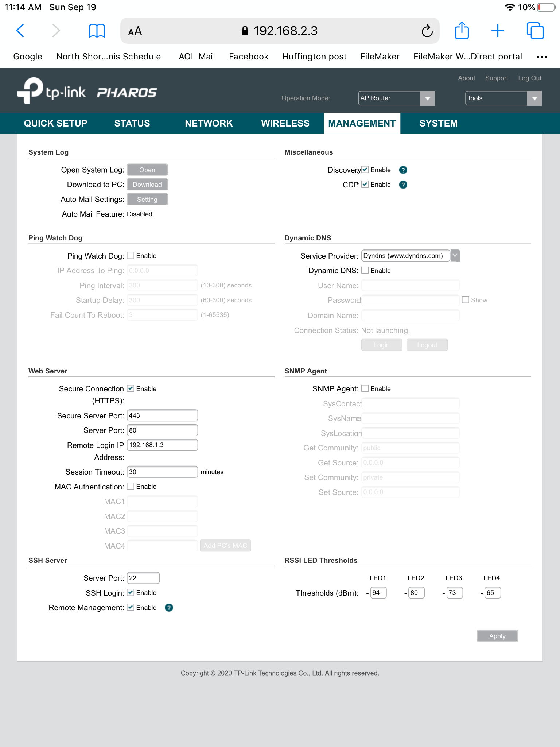Select the MANAGEMENT tab
The width and height of the screenshot is (560, 747).
coord(362,123)
